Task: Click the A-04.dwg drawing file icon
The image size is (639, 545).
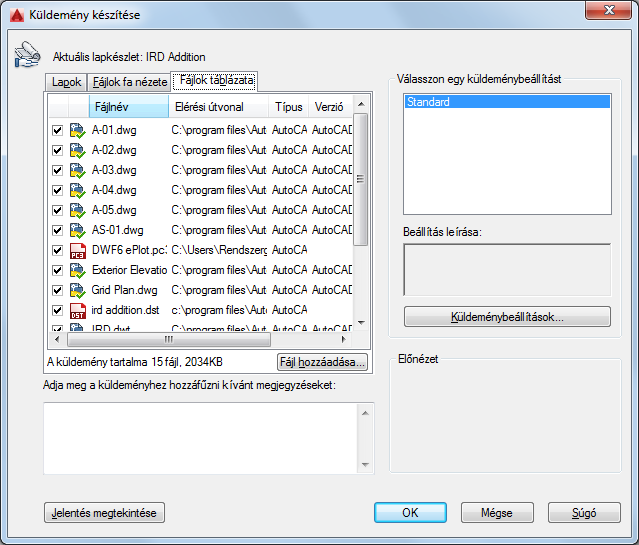Action: click(77, 190)
